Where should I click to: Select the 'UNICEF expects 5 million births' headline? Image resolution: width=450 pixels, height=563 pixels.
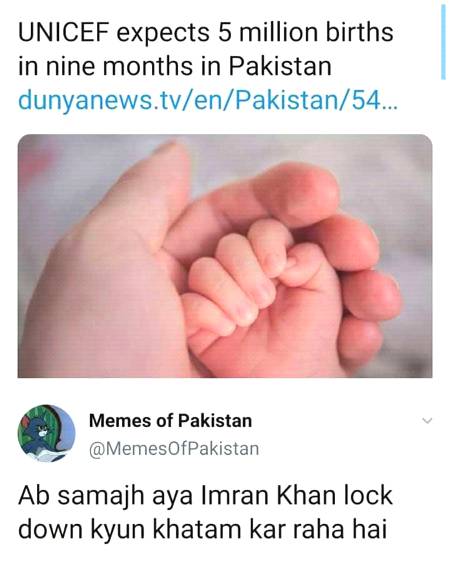tap(205, 33)
